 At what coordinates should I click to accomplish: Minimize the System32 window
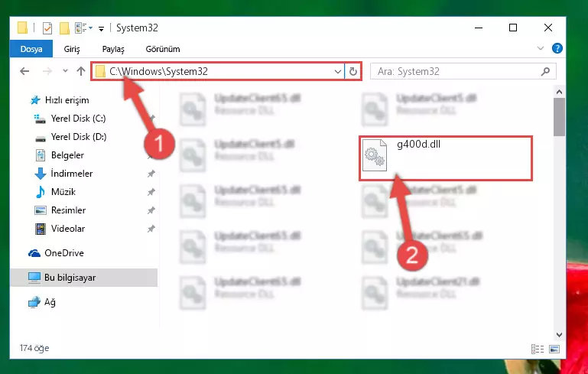click(479, 28)
